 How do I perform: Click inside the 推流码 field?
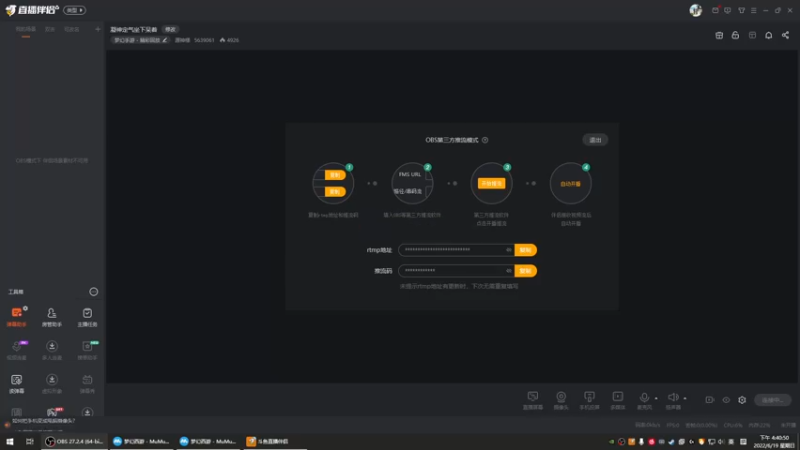pyautogui.click(x=456, y=271)
